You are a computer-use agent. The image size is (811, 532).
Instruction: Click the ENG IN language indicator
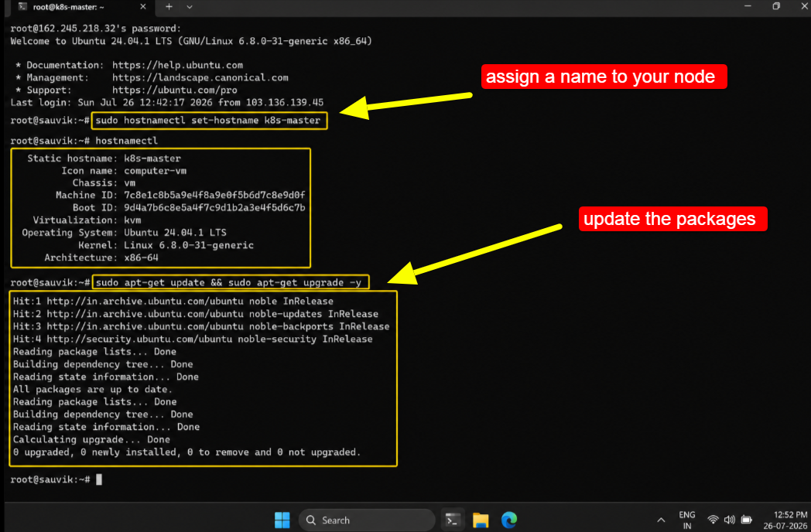coord(687,520)
